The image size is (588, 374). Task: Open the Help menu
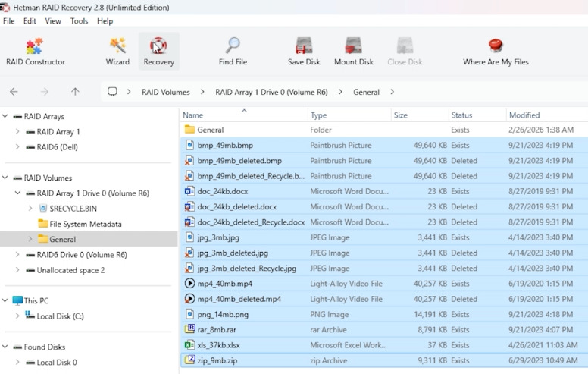click(x=105, y=21)
